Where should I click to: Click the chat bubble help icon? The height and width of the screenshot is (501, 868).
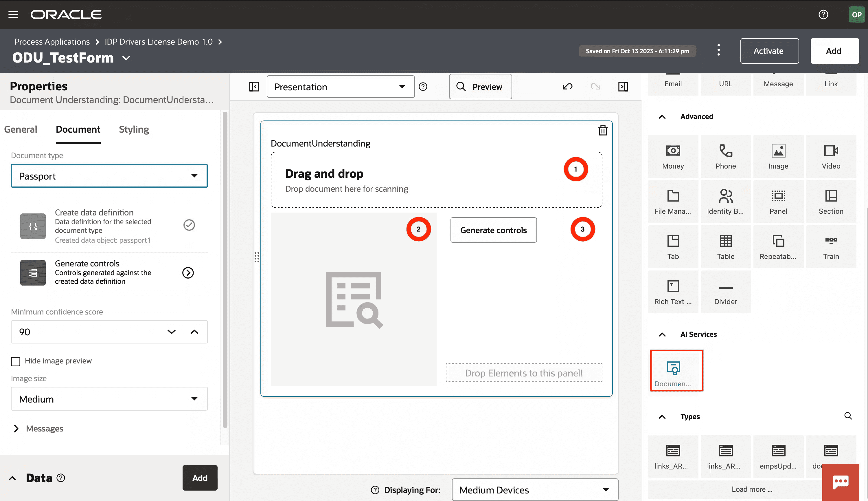[x=841, y=482]
